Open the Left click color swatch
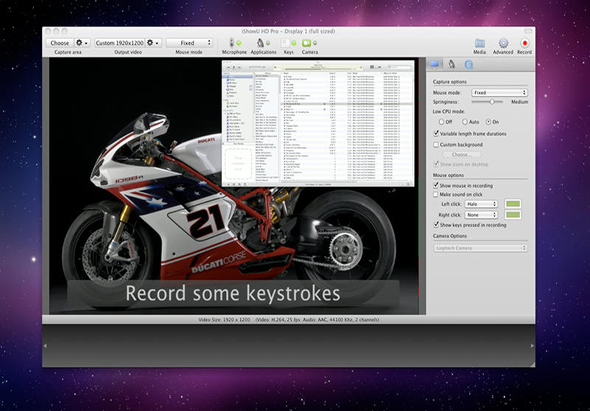The height and width of the screenshot is (411, 590). 513,204
